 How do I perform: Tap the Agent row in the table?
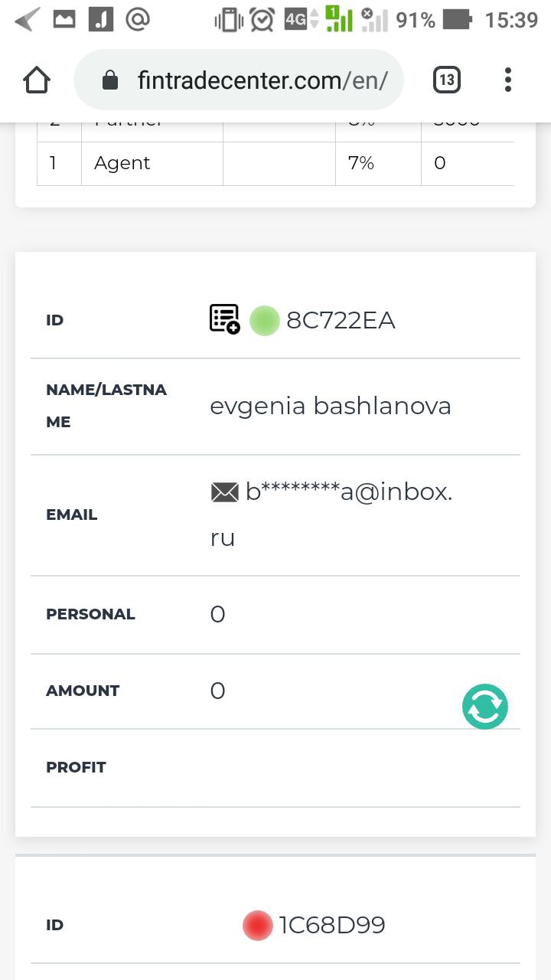[x=275, y=163]
